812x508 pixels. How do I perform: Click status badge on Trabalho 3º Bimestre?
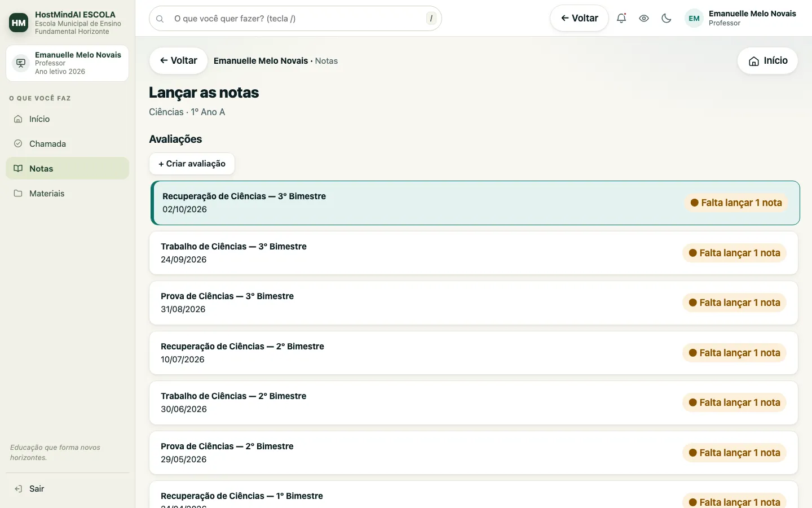[734, 253]
